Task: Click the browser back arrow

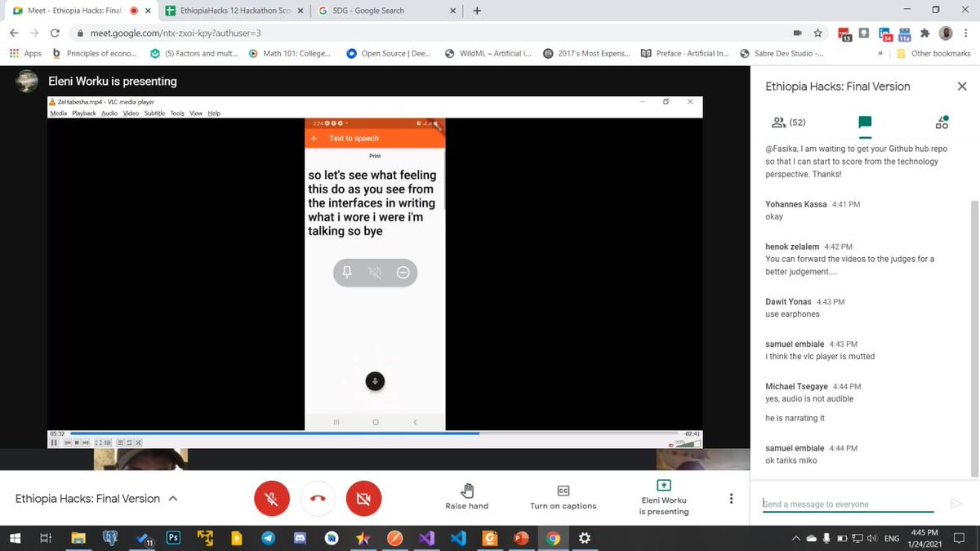Action: 15,33
